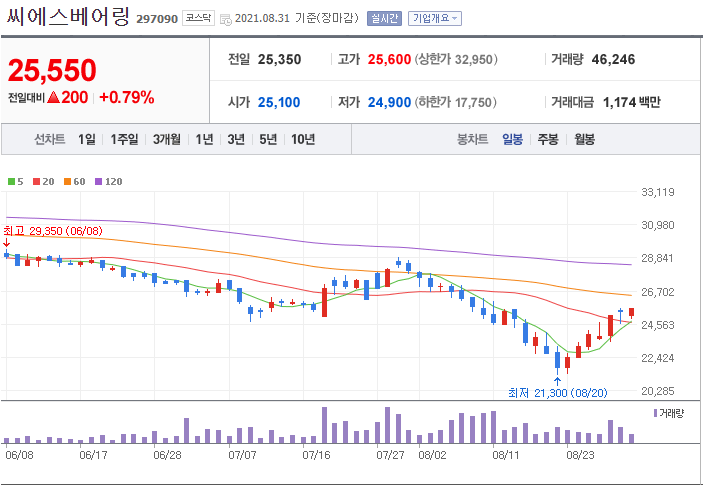Click the purple 120-day moving average swatch
Image resolution: width=703 pixels, height=485 pixels.
pos(99,182)
